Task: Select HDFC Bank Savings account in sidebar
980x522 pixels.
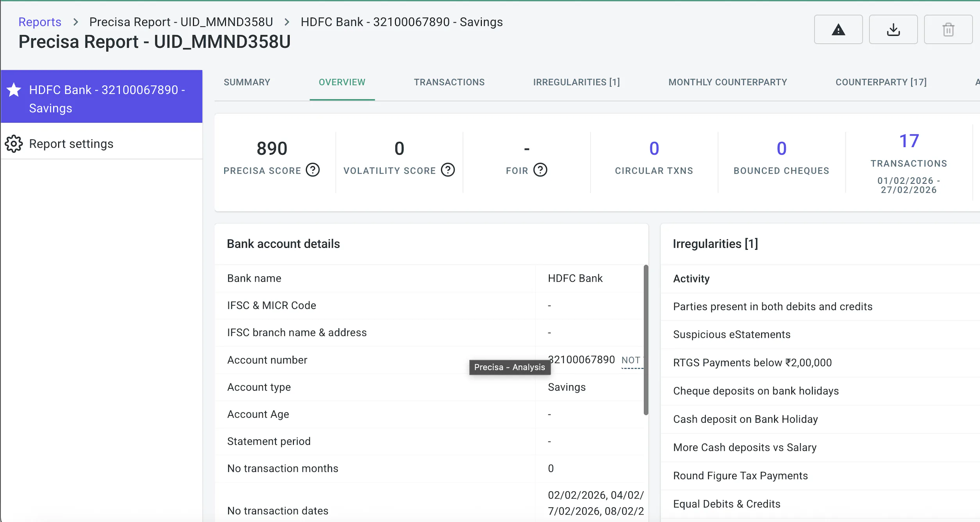Action: click(102, 97)
